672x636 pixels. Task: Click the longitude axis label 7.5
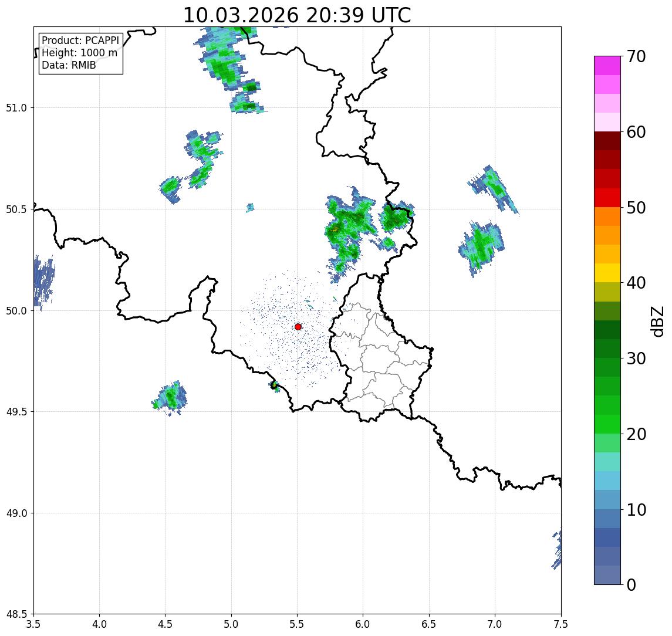coord(561,624)
